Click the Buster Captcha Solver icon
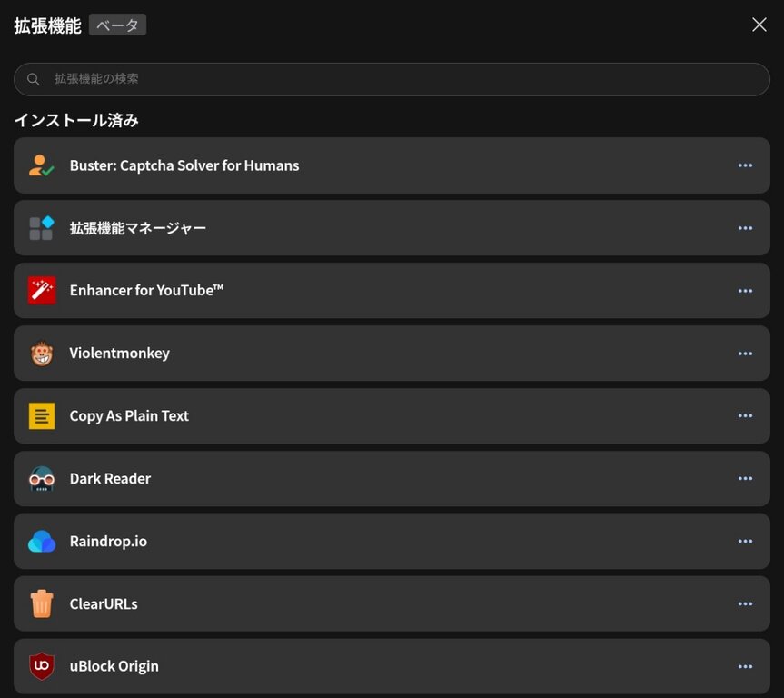This screenshot has height=698, width=784. [x=41, y=165]
